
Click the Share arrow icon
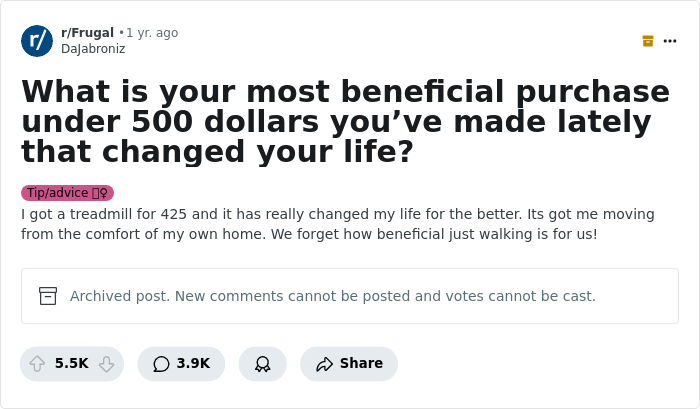(324, 364)
